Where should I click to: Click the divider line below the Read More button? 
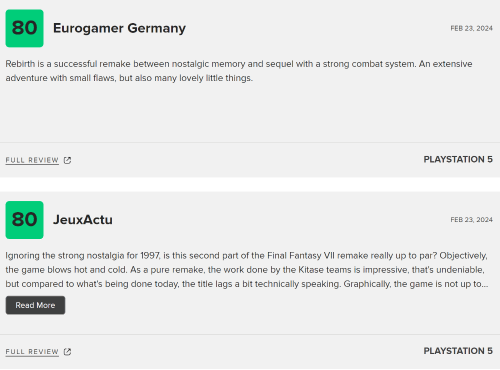tap(250, 334)
